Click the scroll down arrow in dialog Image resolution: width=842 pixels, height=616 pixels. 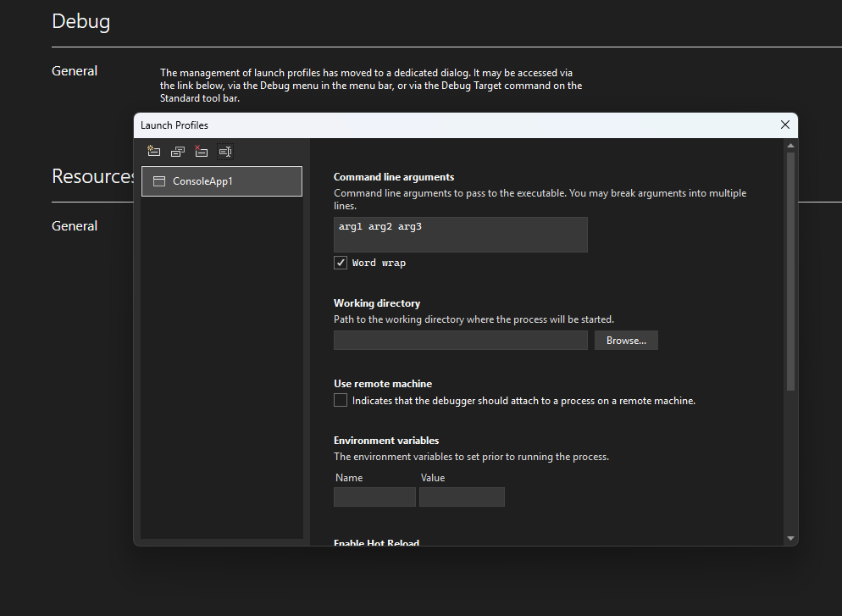(x=790, y=538)
